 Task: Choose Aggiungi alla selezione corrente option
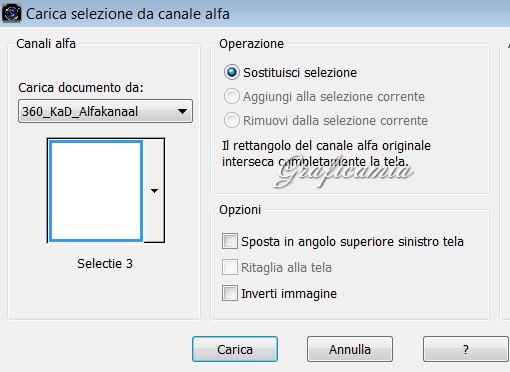tap(232, 96)
